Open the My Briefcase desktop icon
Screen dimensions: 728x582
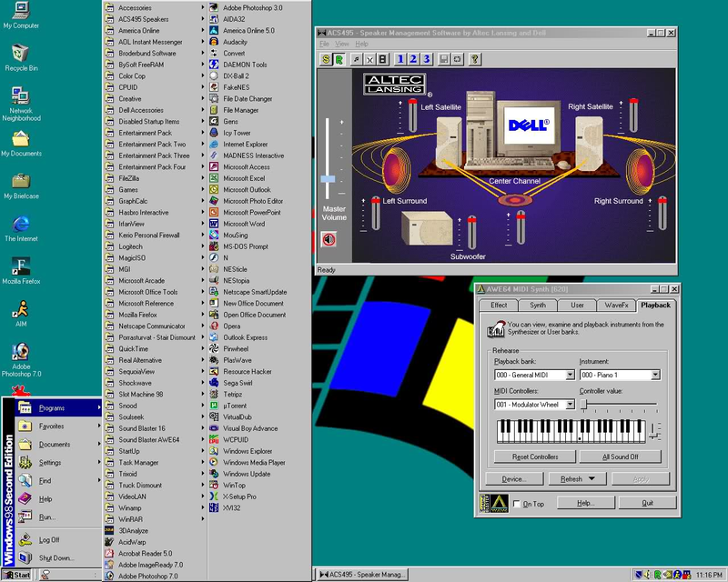[x=21, y=186]
